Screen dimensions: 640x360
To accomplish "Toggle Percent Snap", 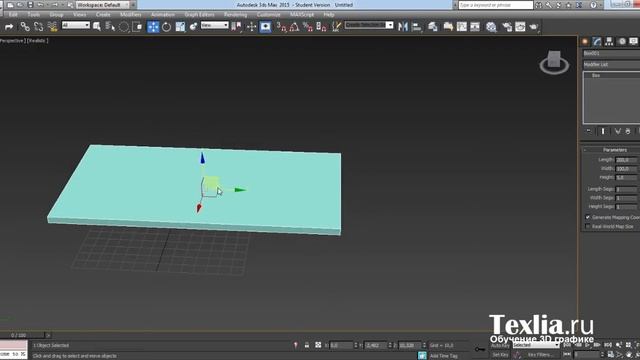I will coord(308,27).
